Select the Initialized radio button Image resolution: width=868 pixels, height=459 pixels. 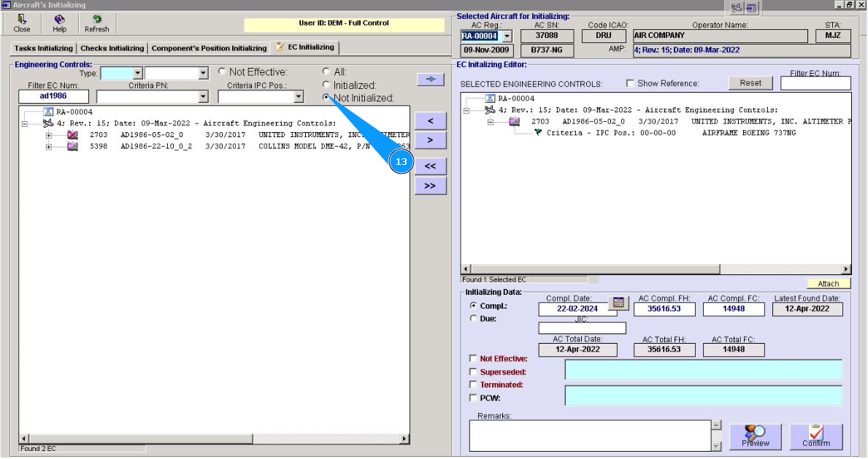click(x=326, y=85)
